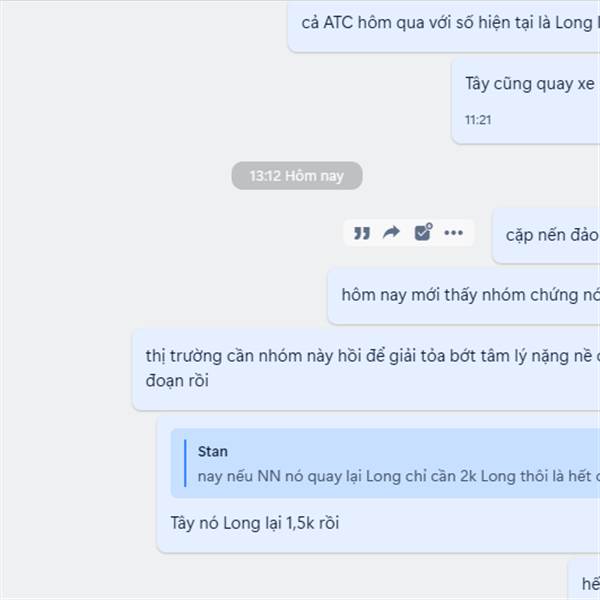
Task: Click the 11:21 message timestamp
Action: click(478, 120)
